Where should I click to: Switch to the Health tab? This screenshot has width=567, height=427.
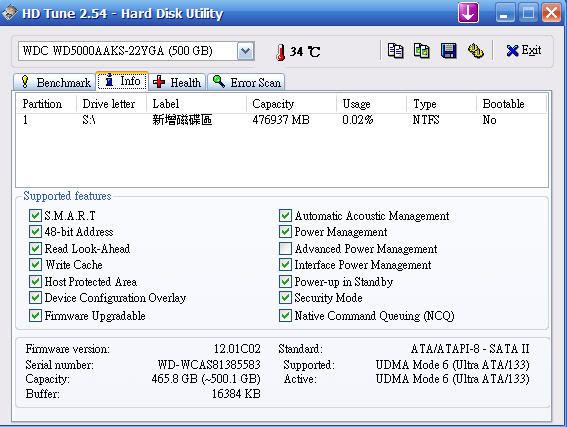coord(177,82)
